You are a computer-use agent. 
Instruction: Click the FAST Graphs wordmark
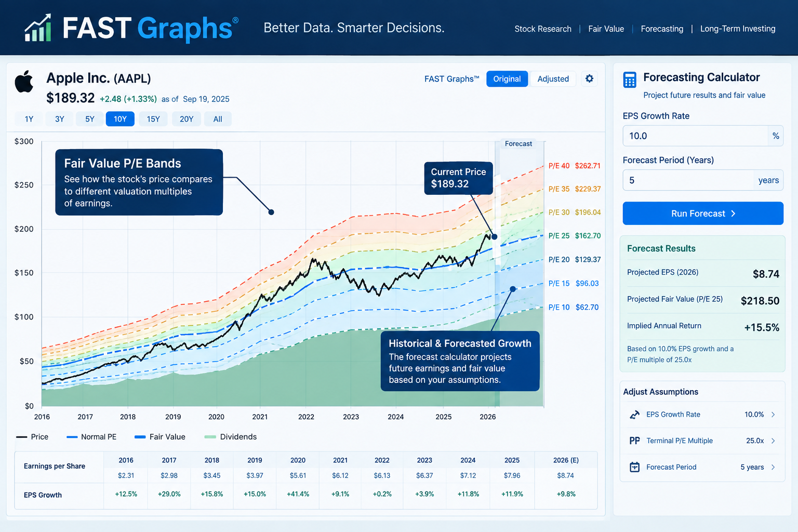coord(150,28)
